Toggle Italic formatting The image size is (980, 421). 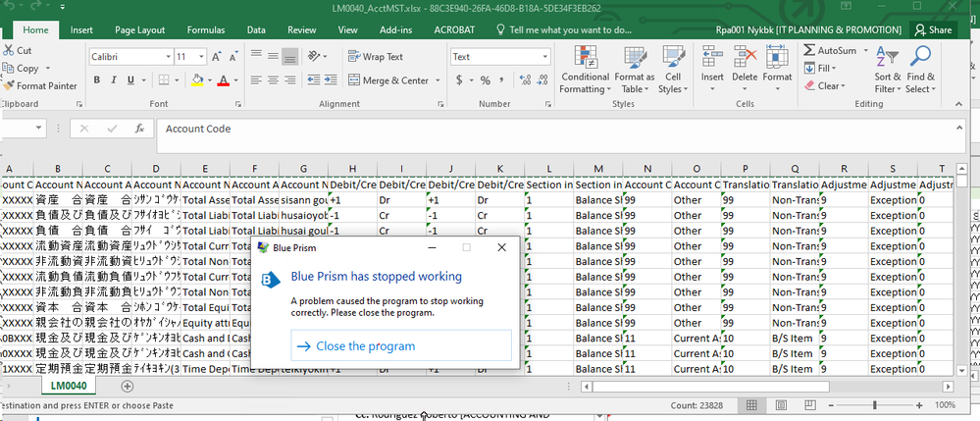pyautogui.click(x=114, y=80)
